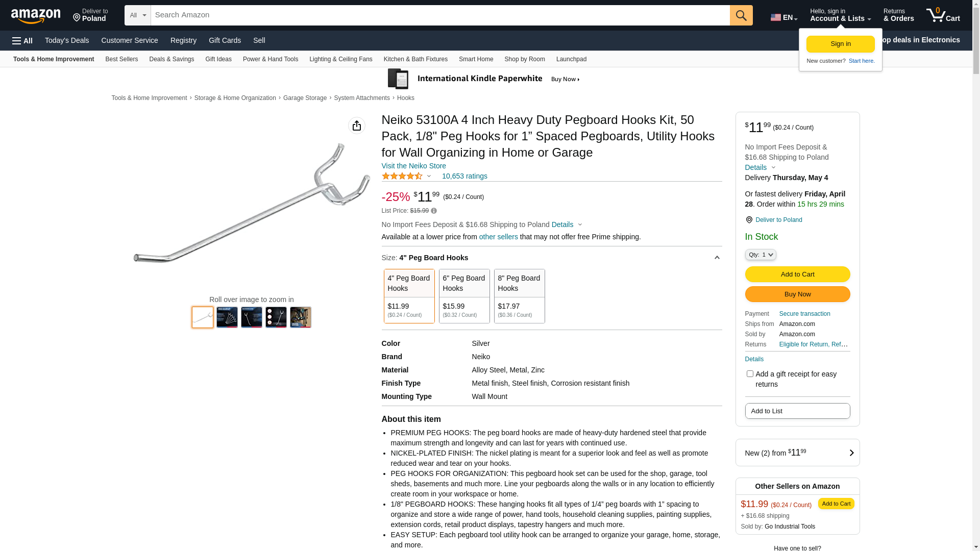The height and width of the screenshot is (551, 980).
Task: Click the share icon on product image
Action: click(x=357, y=126)
